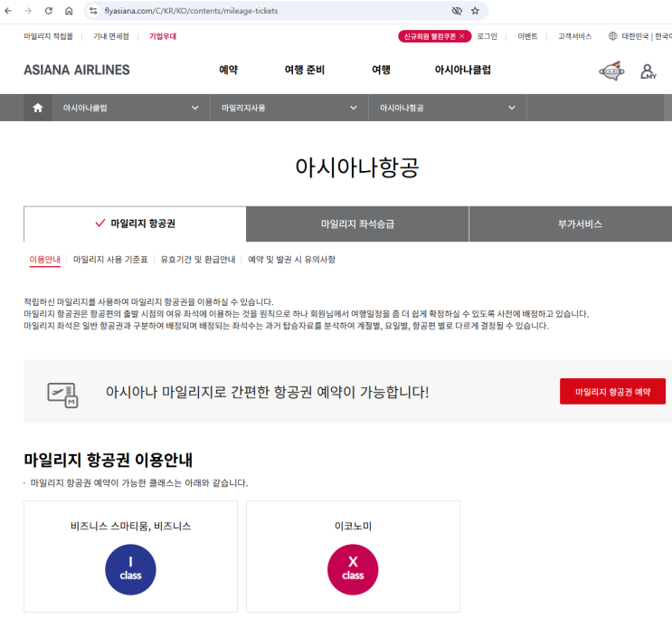Click the 비즈니스 스마티움, 비즈니스 card title
The width and height of the screenshot is (672, 628).
[130, 526]
